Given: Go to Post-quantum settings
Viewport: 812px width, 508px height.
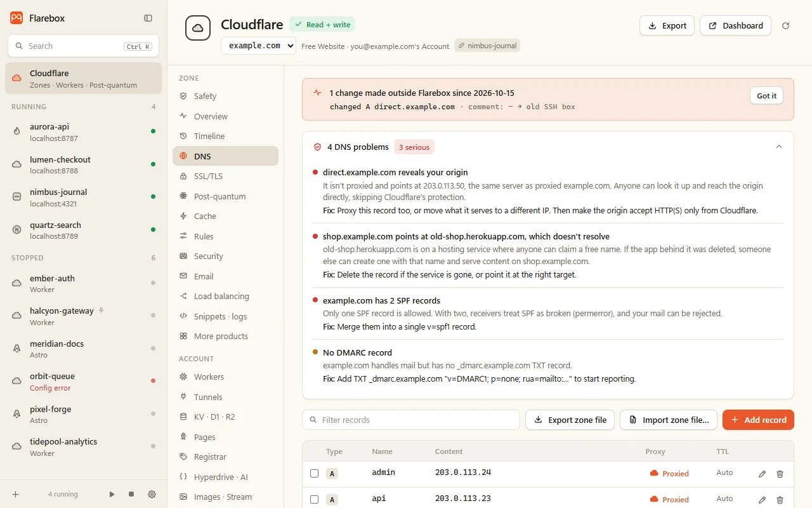Looking at the screenshot, I should 225,196.
